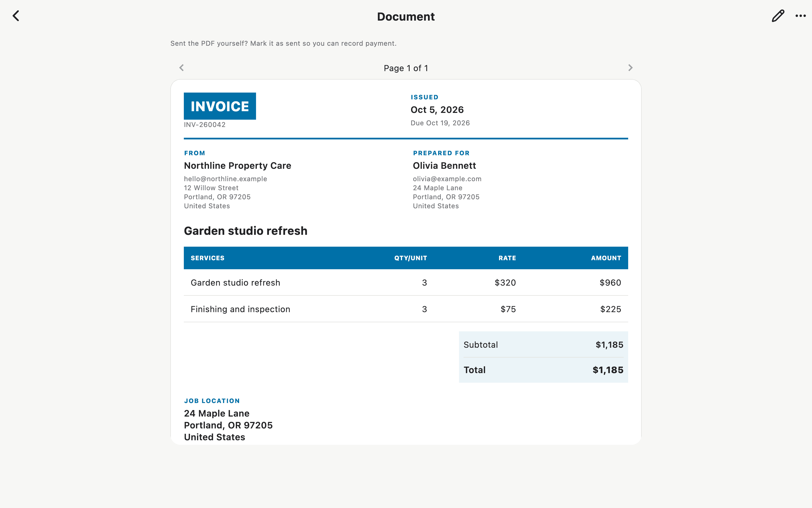Click the blue INVOICE badge
The width and height of the screenshot is (812, 508).
click(220, 106)
